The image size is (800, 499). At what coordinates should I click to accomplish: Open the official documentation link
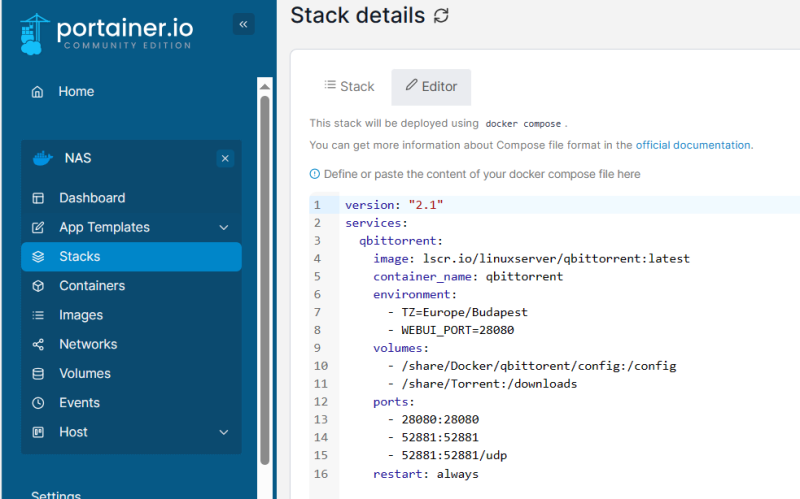(x=693, y=145)
